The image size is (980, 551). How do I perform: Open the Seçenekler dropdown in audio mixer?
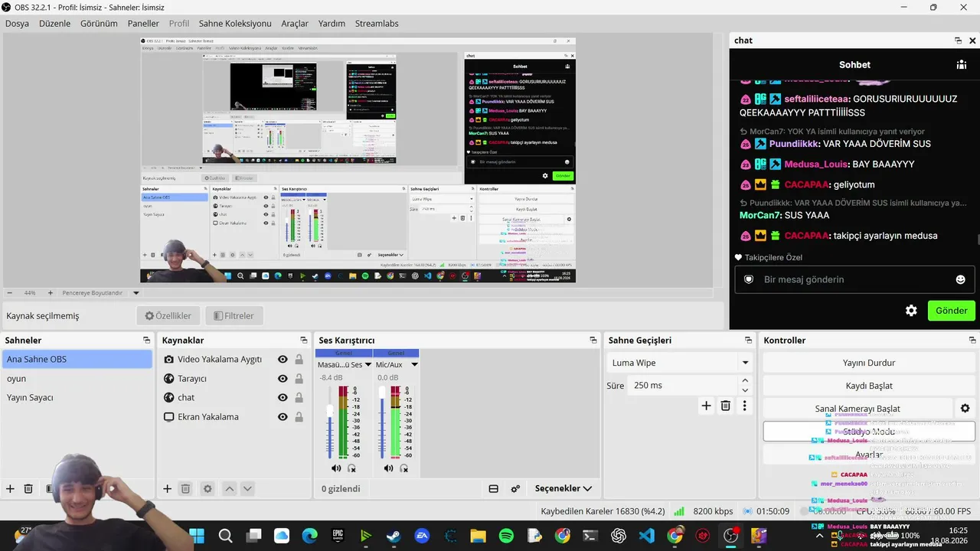coord(563,488)
